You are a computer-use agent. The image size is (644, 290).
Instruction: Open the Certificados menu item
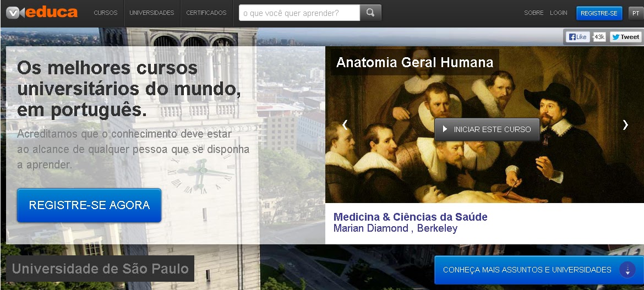[206, 13]
